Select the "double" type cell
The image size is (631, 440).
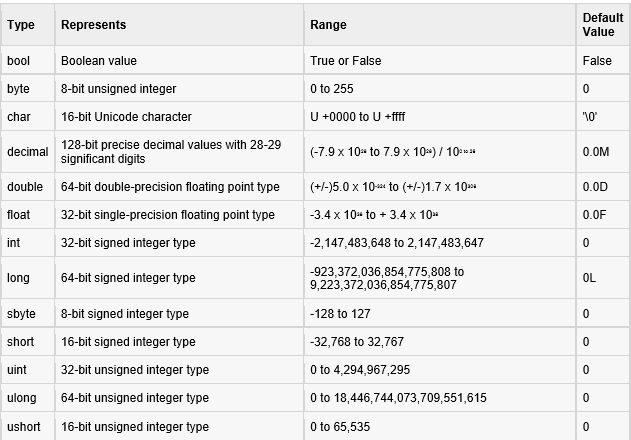click(x=25, y=187)
